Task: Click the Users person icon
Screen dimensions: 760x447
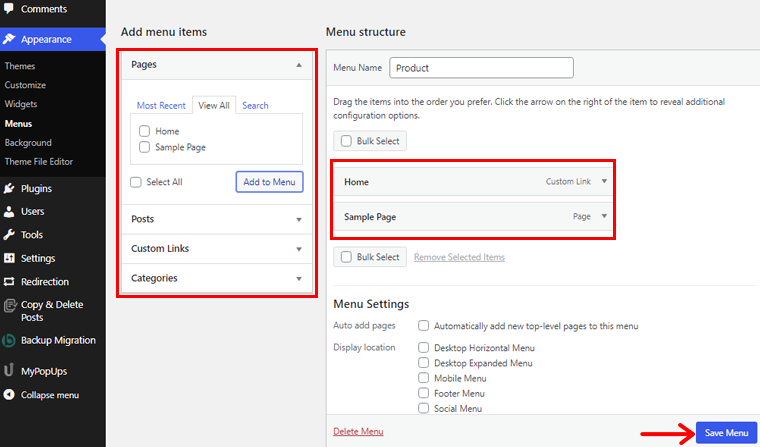Action: click(x=9, y=211)
